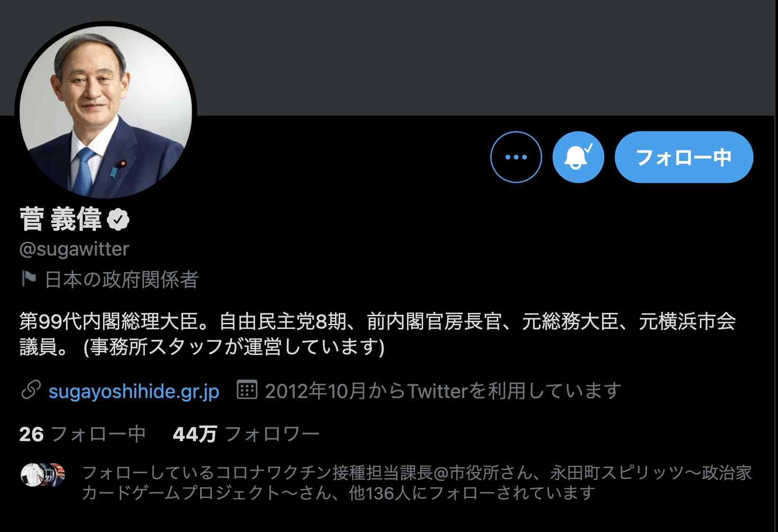Click the flag icon beside 日本の政府関係者

click(29, 279)
